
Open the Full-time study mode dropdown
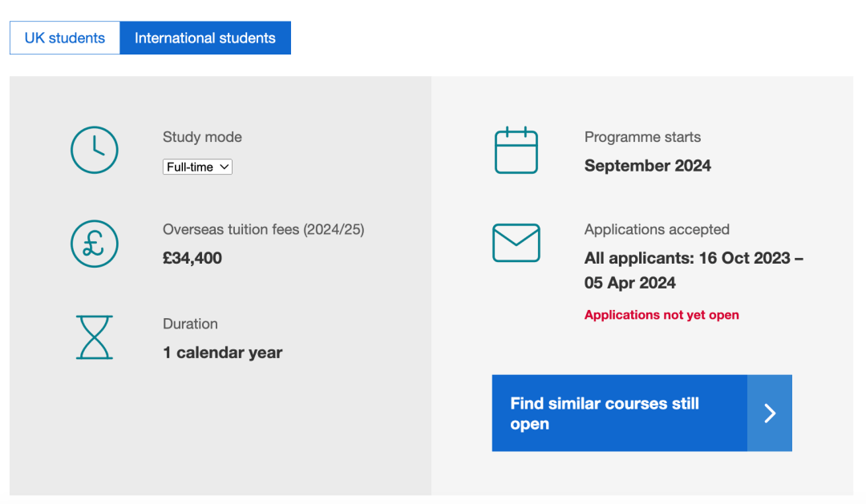click(197, 167)
